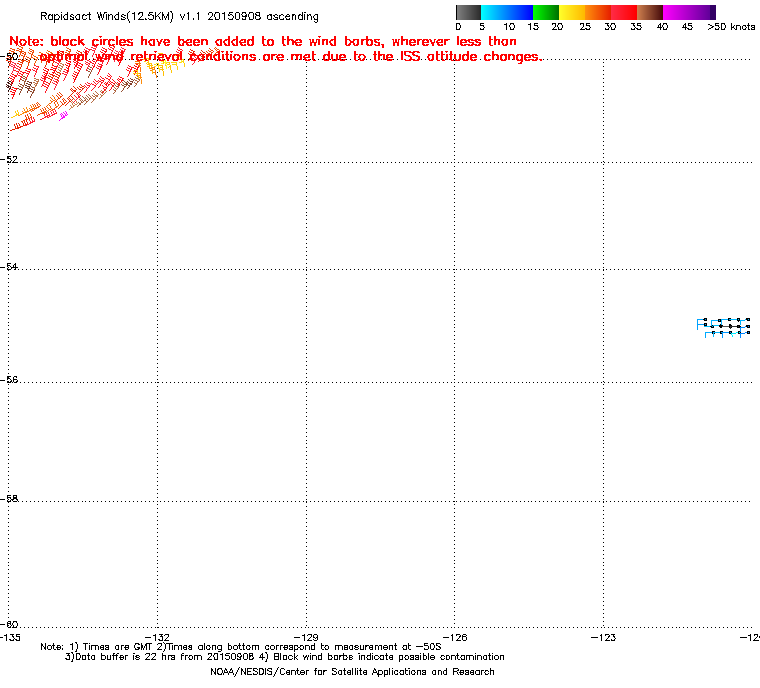The image size is (760, 688).
Task: Choose the magenta 40-45 knots legend segment
Action: pos(686,12)
